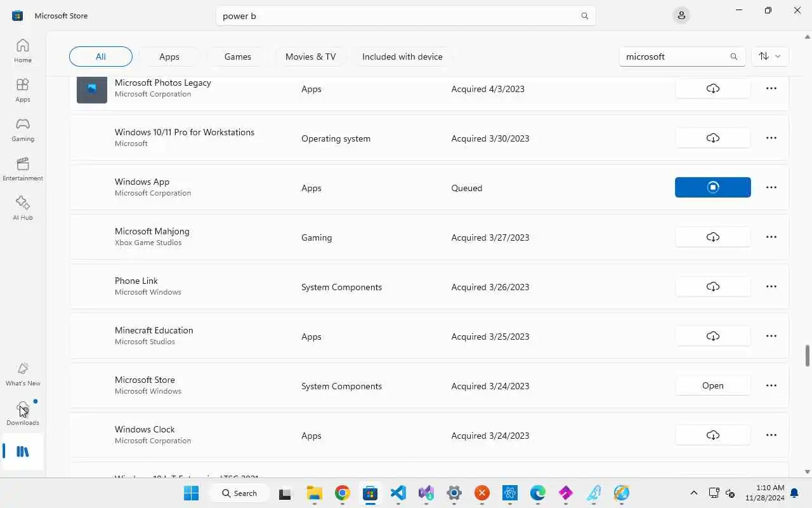Open more options for Microsoft Store row

(771, 385)
